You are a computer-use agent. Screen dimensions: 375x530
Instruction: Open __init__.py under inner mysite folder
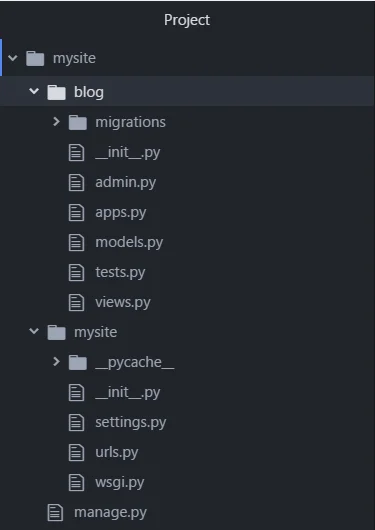(128, 392)
